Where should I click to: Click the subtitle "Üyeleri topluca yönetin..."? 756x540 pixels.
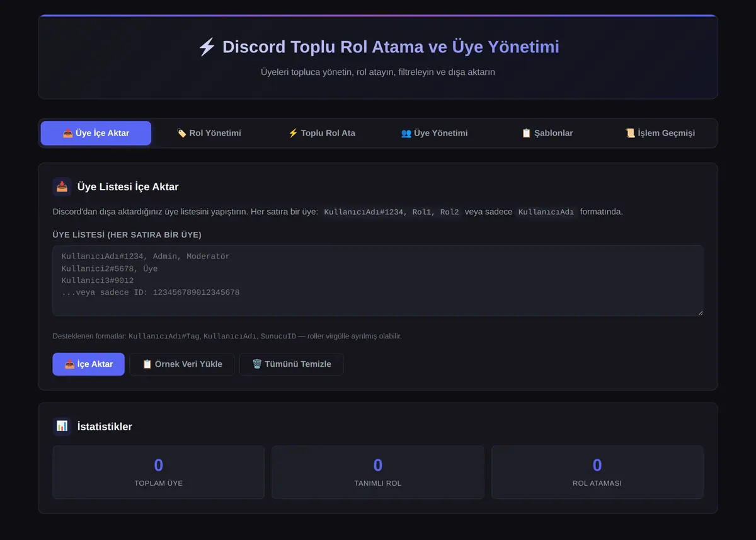coord(378,72)
